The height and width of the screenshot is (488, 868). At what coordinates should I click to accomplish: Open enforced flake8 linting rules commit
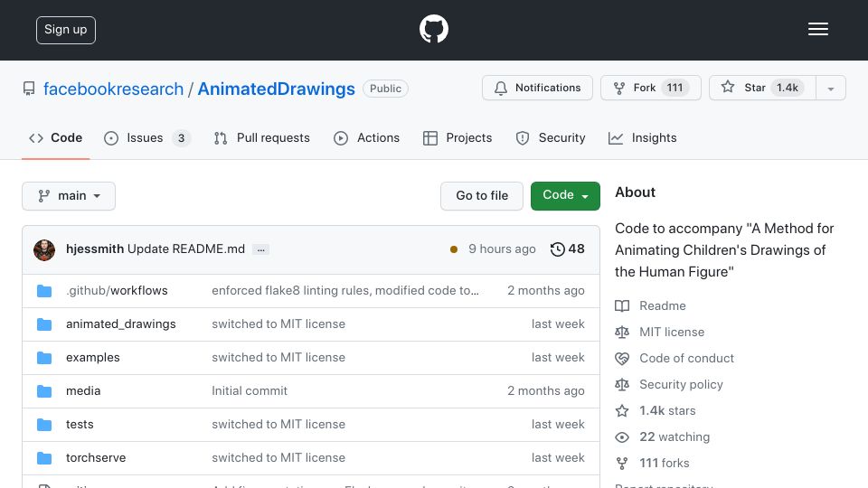coord(345,290)
